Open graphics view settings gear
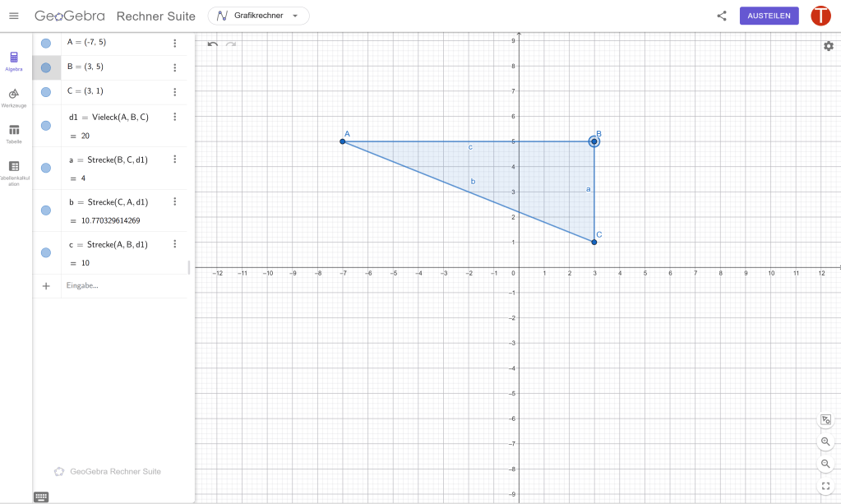The width and height of the screenshot is (841, 504). 828,46
